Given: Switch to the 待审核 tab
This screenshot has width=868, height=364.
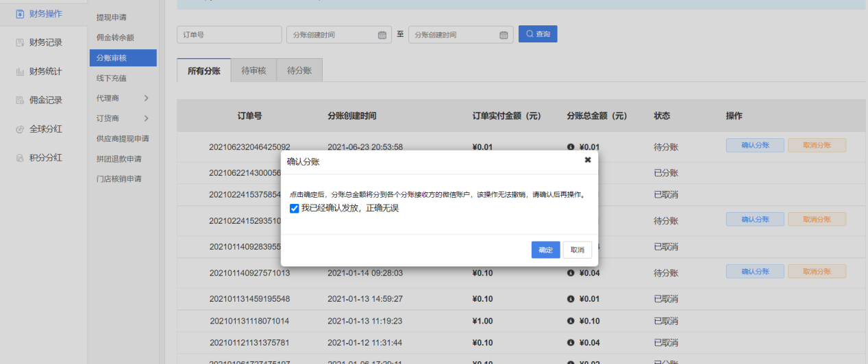Looking at the screenshot, I should [253, 71].
